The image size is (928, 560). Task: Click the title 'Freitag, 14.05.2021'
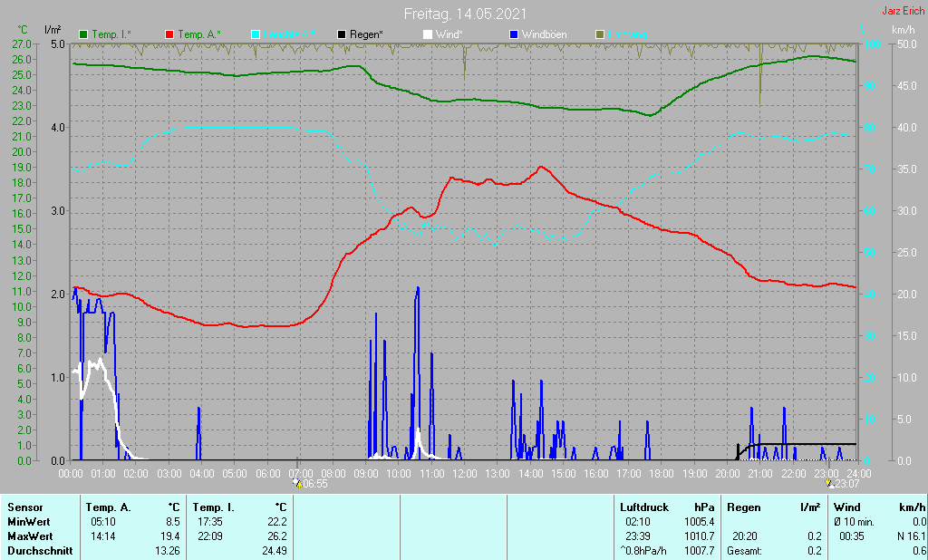click(x=465, y=14)
